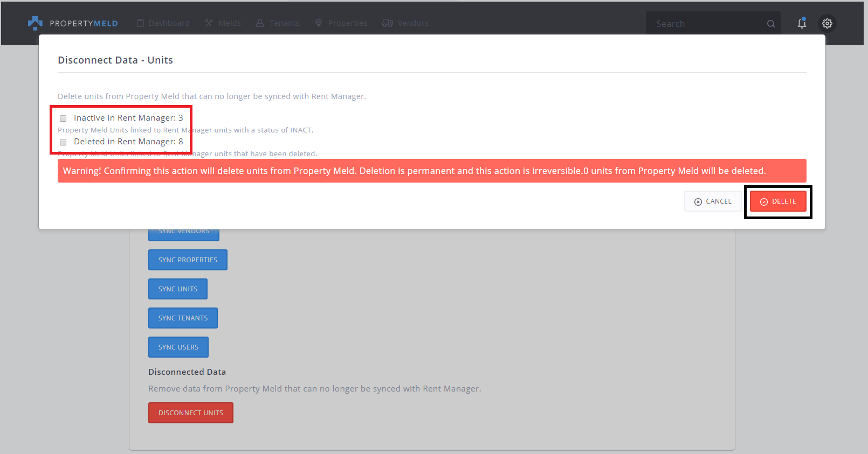Viewport: 868px width, 454px height.
Task: Enable Inactive in Rent Manager checkbox
Action: click(x=63, y=118)
